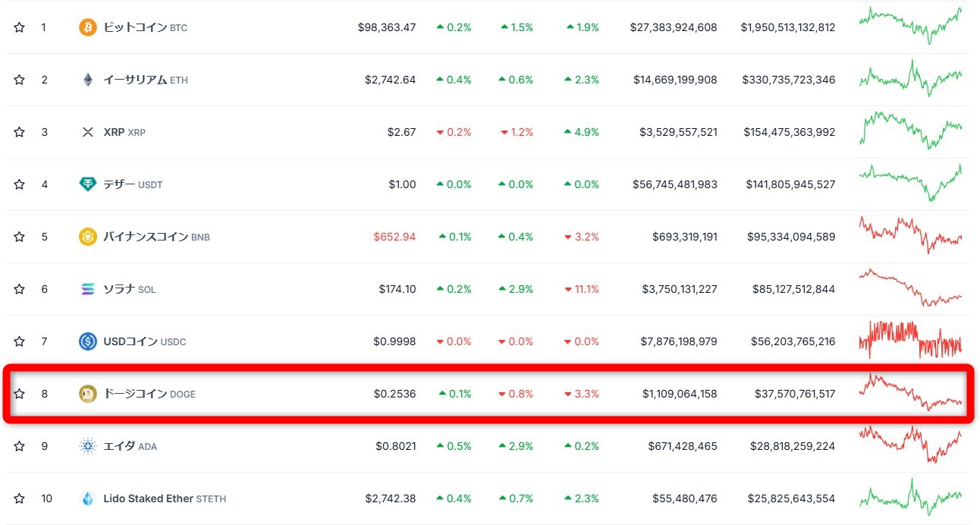980x525 pixels.
Task: Click the USDC blue dollar logo
Action: pos(88,341)
